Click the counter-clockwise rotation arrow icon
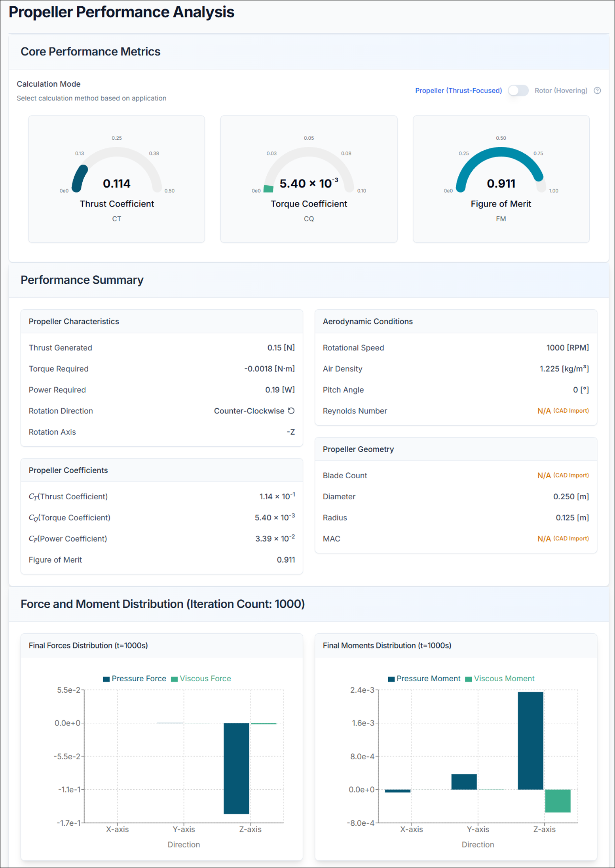This screenshot has height=868, width=615. pyautogui.click(x=291, y=411)
